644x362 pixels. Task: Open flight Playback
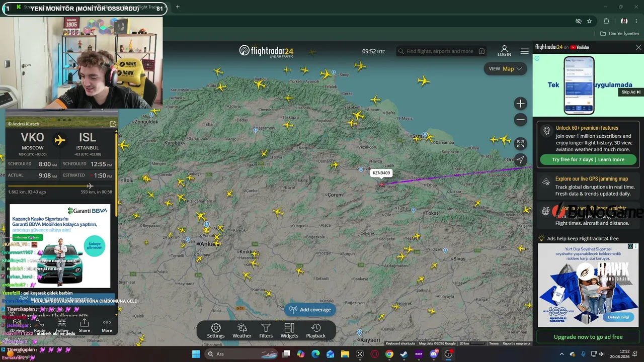tap(316, 331)
